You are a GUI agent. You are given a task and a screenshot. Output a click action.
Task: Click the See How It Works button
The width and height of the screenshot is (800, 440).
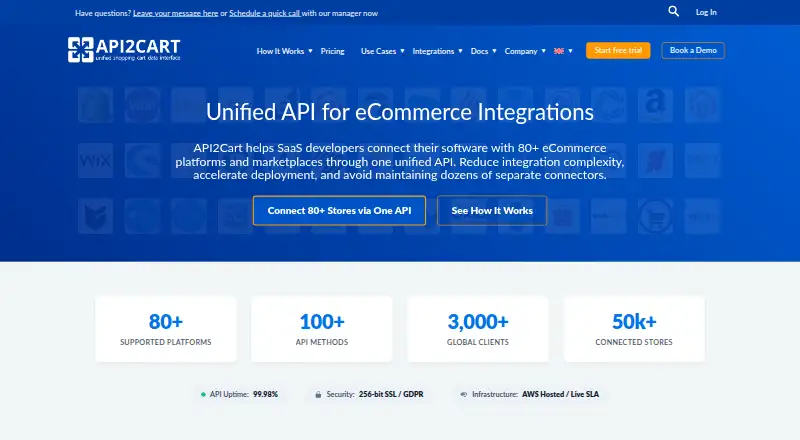[492, 210]
